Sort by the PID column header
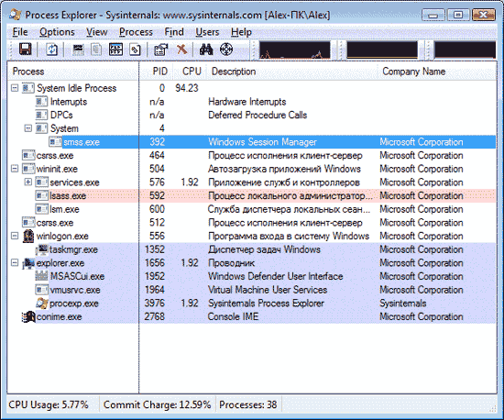The height and width of the screenshot is (420, 504). tap(157, 72)
